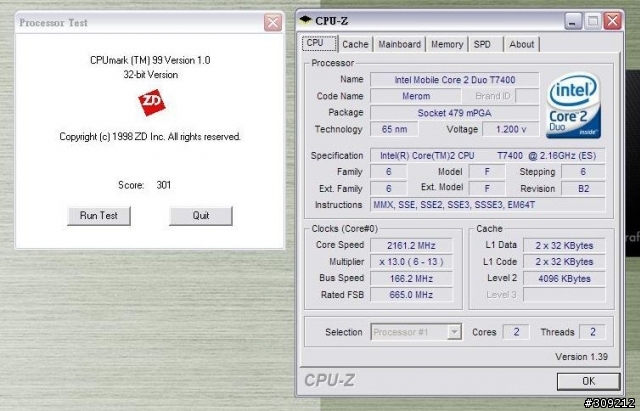640x411 pixels.
Task: Click the ZD logo in Processor Test
Action: point(151,102)
